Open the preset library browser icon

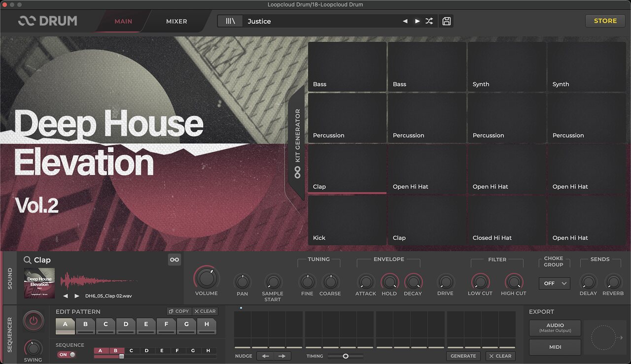(231, 21)
